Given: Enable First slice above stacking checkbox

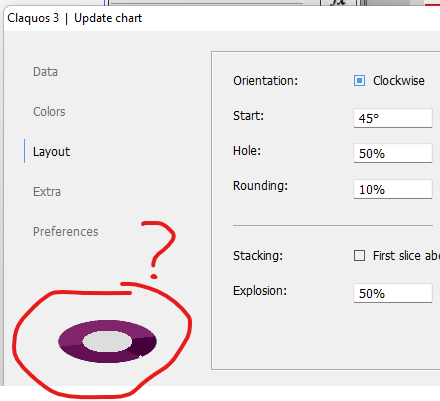Looking at the screenshot, I should click(x=359, y=256).
